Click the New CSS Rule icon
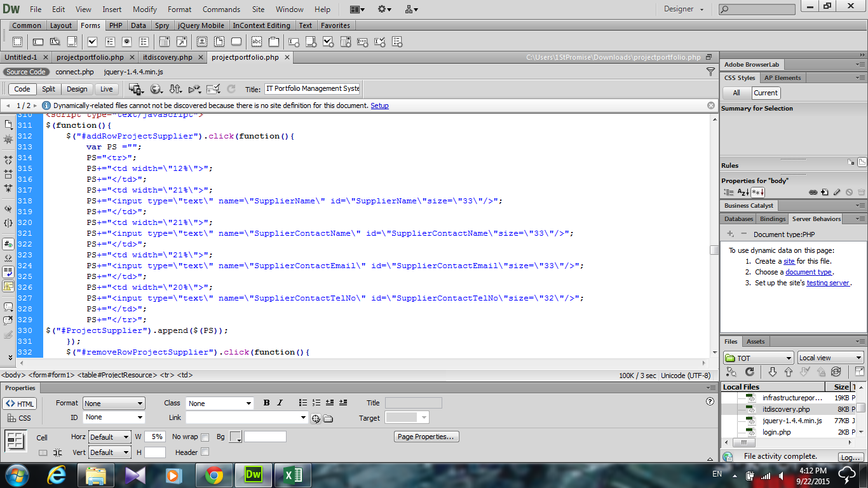 click(825, 192)
